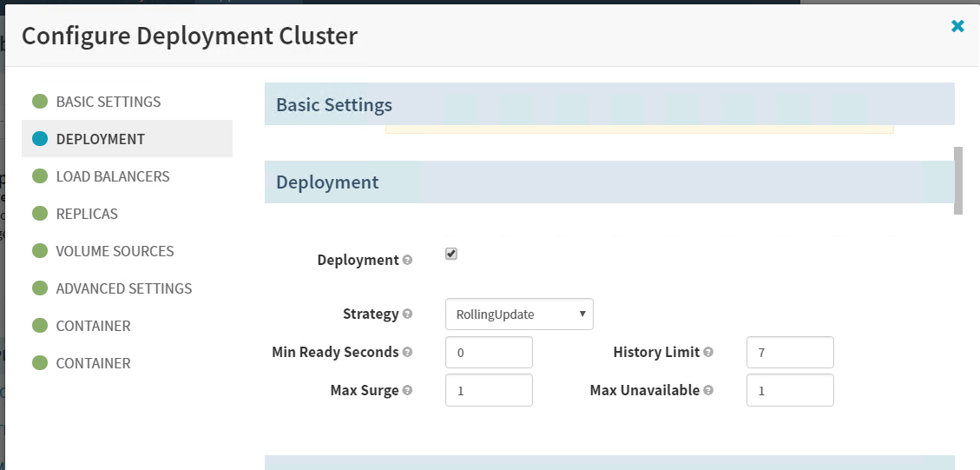The width and height of the screenshot is (980, 470).
Task: Click the History Limit help icon
Action: (708, 353)
